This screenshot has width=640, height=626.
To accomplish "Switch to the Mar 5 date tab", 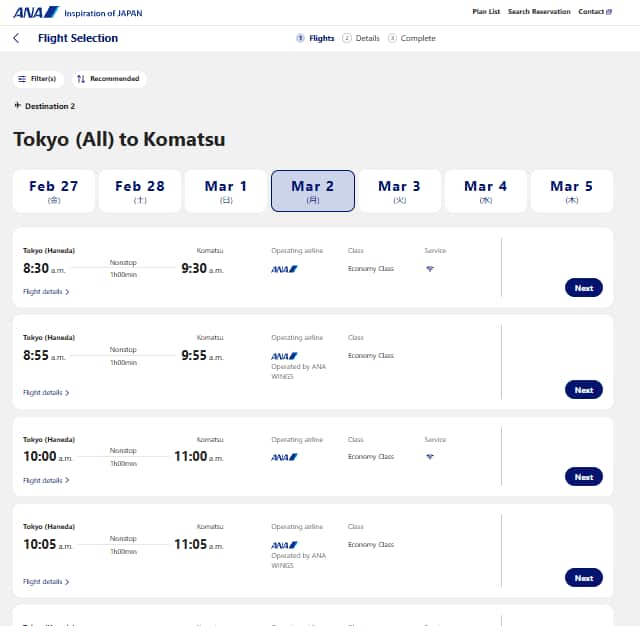I will click(571, 191).
